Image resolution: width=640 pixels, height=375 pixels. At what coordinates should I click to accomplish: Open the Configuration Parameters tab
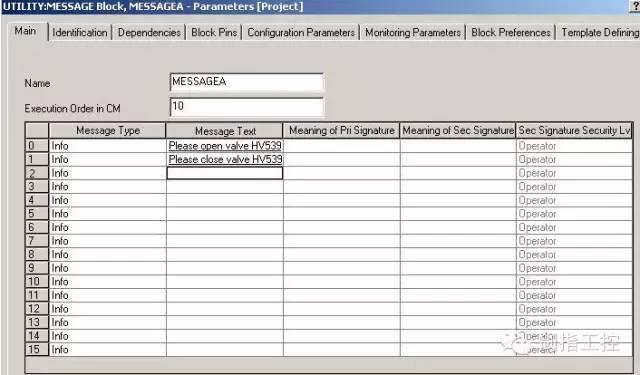pyautogui.click(x=301, y=33)
